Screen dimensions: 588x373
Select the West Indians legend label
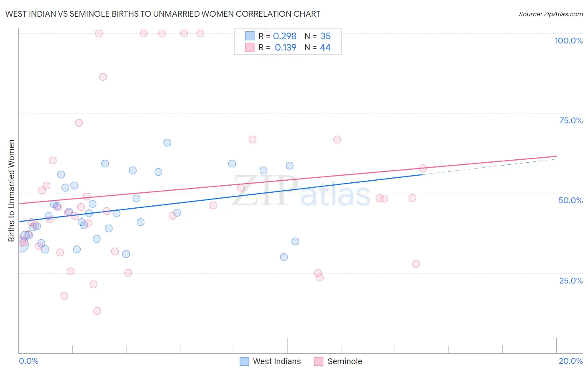[x=277, y=361]
